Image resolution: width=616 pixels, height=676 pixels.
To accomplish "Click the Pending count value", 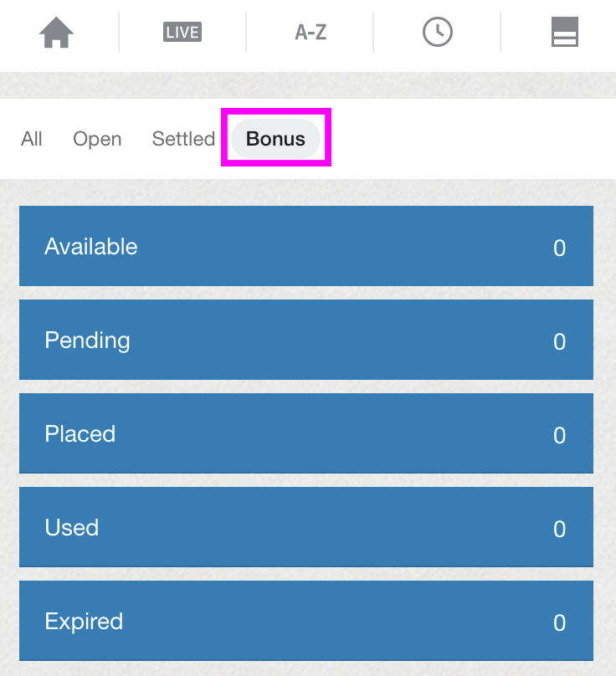I will click(559, 341).
